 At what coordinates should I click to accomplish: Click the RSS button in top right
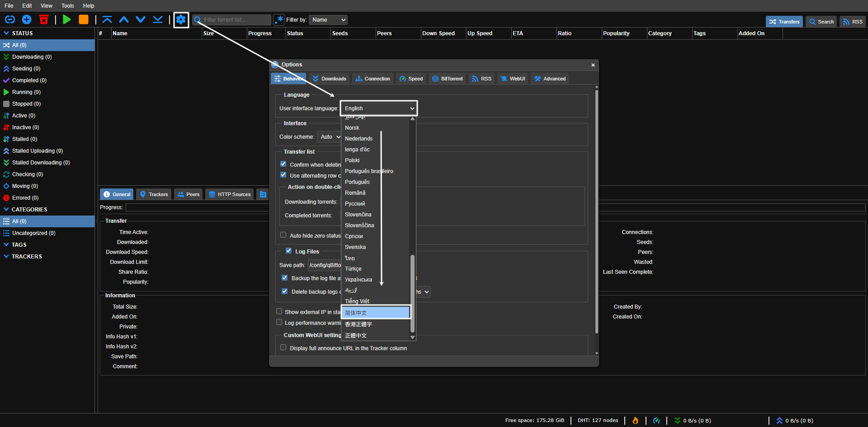pyautogui.click(x=852, y=22)
